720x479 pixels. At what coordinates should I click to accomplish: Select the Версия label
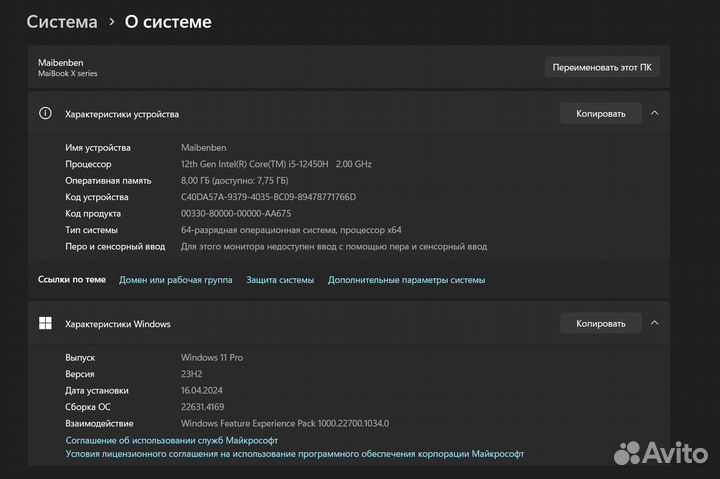(79, 374)
